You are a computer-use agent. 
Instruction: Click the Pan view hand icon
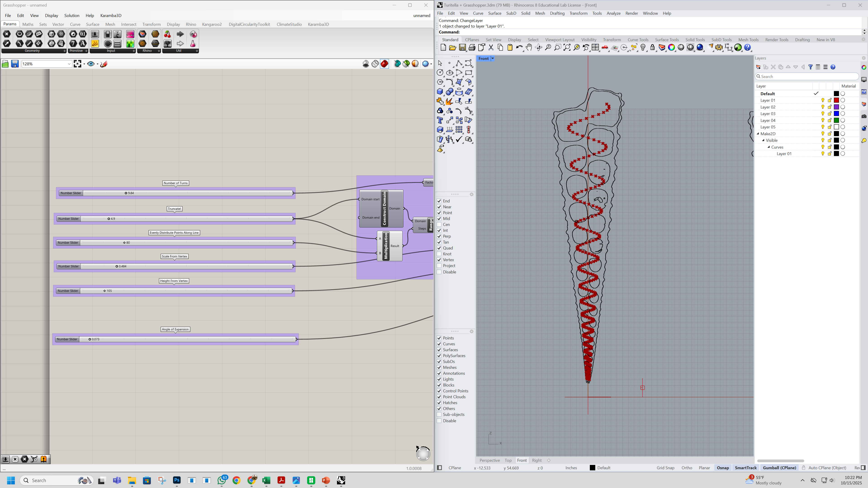[529, 47]
